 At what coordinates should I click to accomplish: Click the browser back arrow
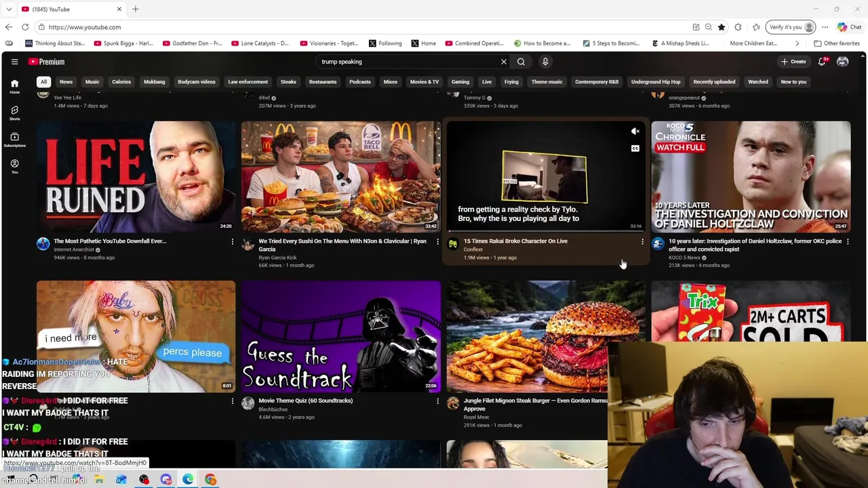9,27
